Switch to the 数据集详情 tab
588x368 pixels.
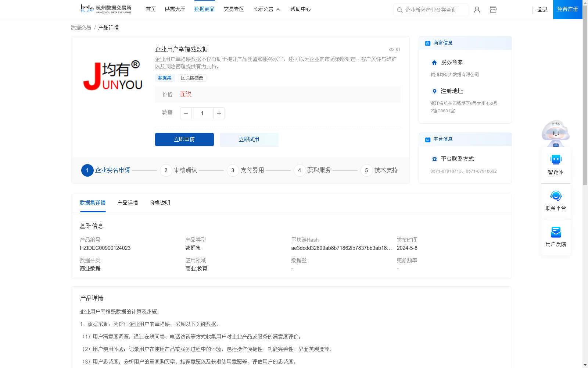[x=93, y=203]
